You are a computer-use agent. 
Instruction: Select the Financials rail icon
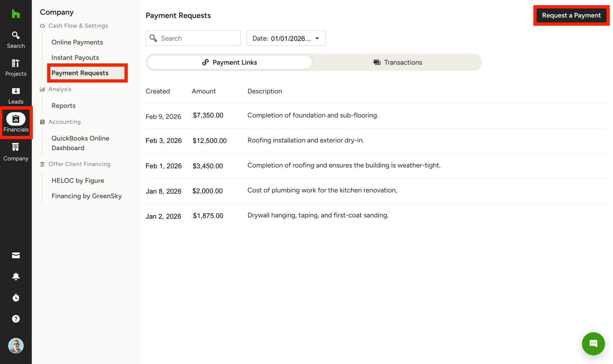coord(16,119)
